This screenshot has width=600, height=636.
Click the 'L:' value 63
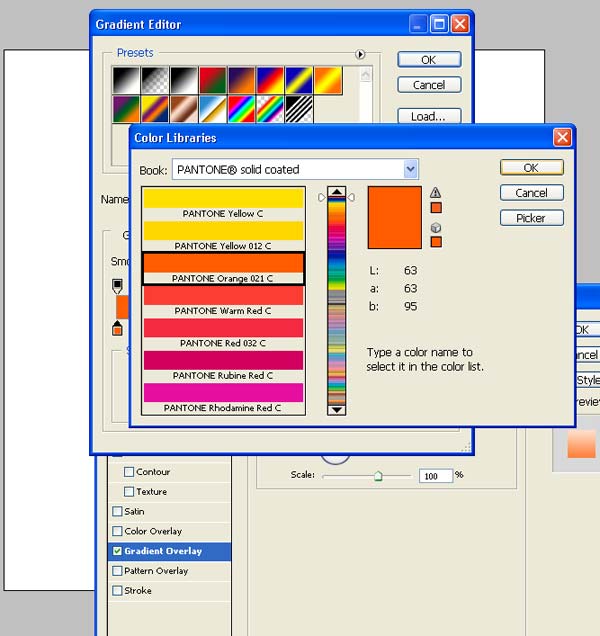[411, 270]
